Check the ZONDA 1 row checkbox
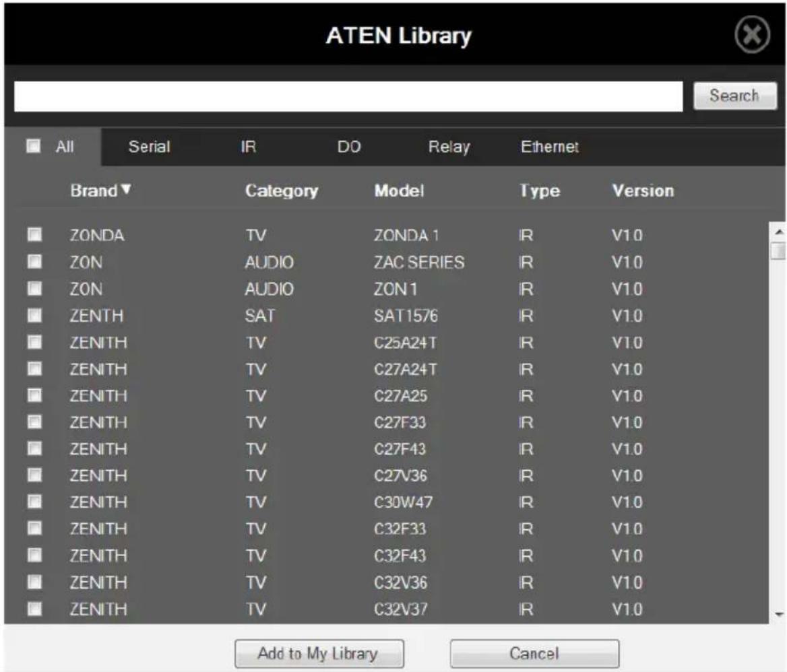Screen dimensions: 787x672 tap(34, 234)
